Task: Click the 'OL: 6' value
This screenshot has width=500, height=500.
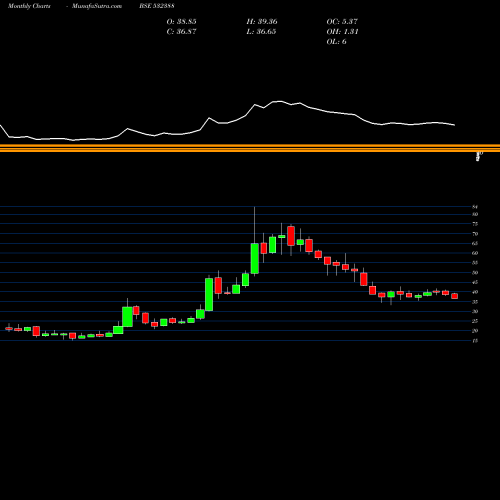Action: (336, 42)
